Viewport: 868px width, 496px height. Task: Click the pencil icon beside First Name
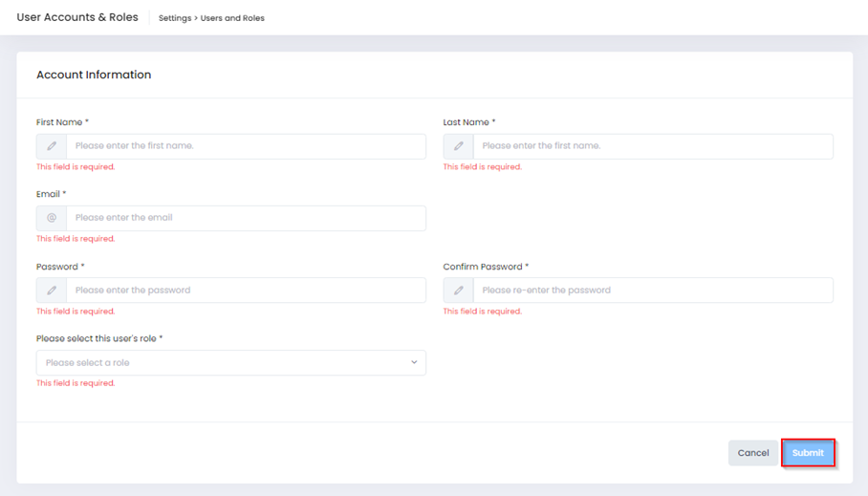(52, 146)
